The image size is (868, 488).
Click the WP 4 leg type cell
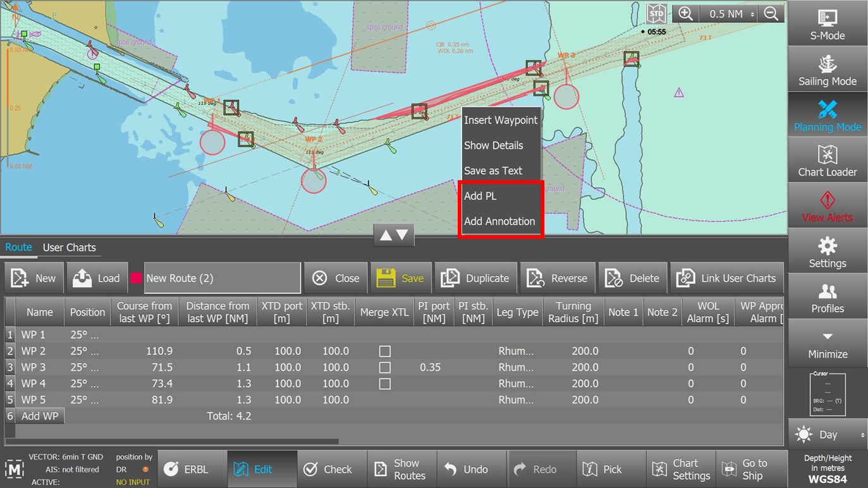pos(516,384)
